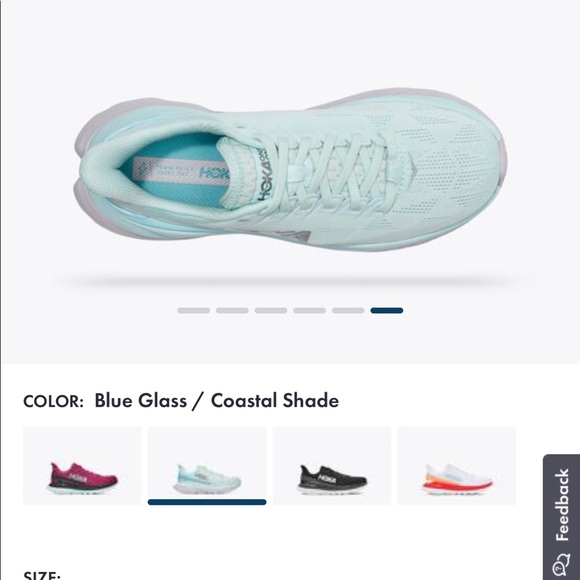The height and width of the screenshot is (580, 580).
Task: Show the third carousel image indicator
Action: (271, 310)
